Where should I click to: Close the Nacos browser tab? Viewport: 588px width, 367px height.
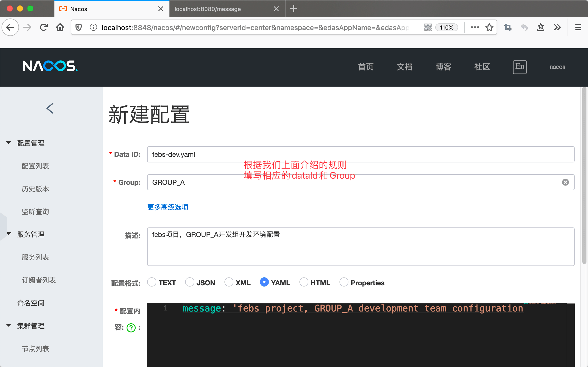[161, 9]
